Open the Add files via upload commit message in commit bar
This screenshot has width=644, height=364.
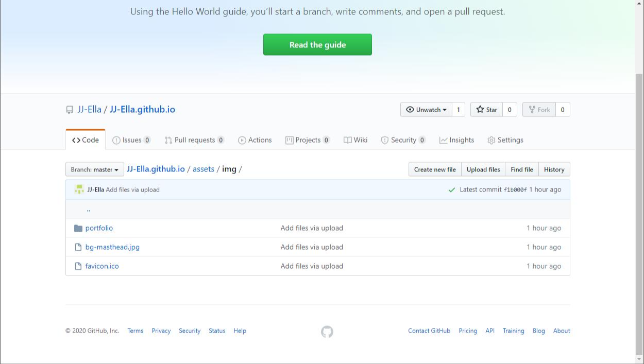[133, 189]
